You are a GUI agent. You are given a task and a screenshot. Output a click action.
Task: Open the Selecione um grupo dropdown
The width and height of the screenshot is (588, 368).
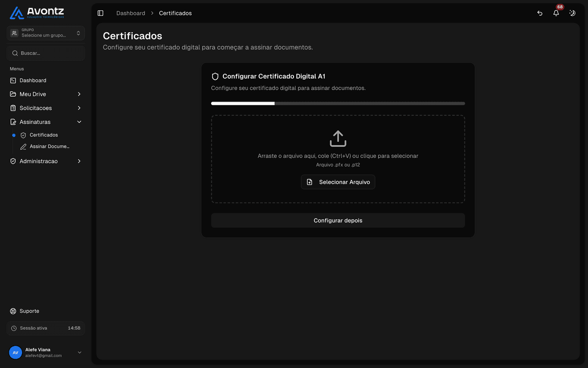click(x=45, y=32)
